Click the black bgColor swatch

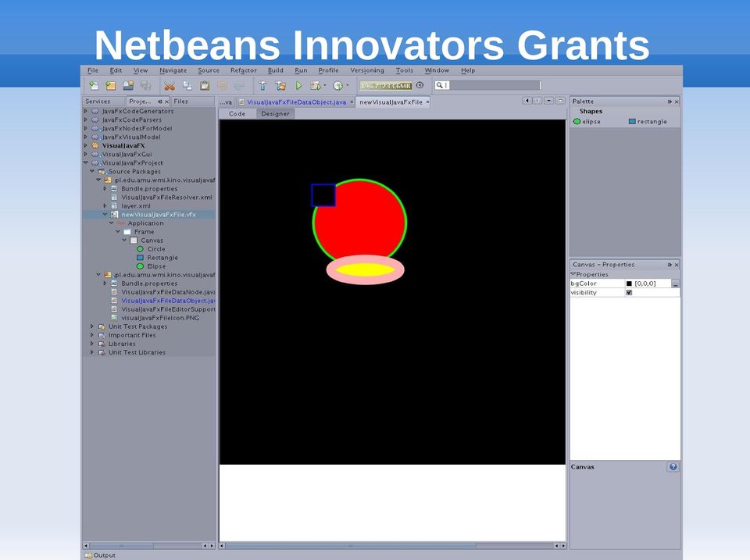[x=629, y=284]
